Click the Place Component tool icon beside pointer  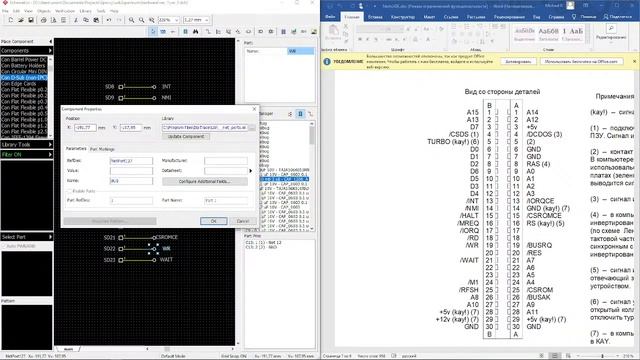point(163,31)
